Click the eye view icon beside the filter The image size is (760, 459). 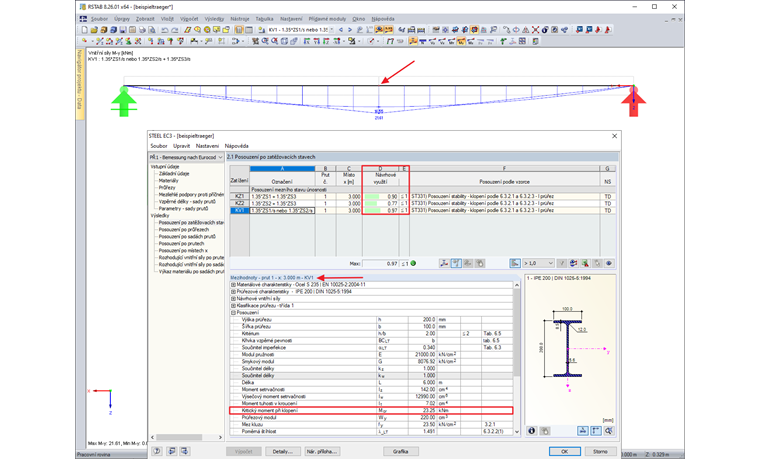[609, 263]
